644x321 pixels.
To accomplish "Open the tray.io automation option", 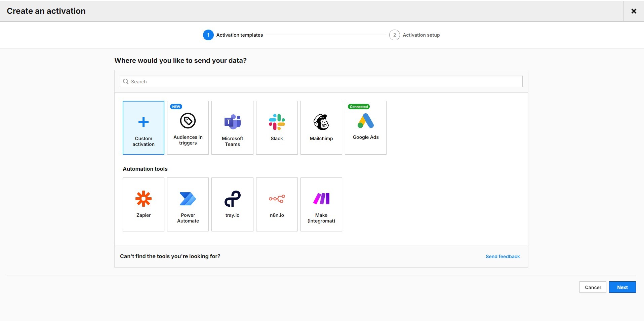I will tap(232, 204).
